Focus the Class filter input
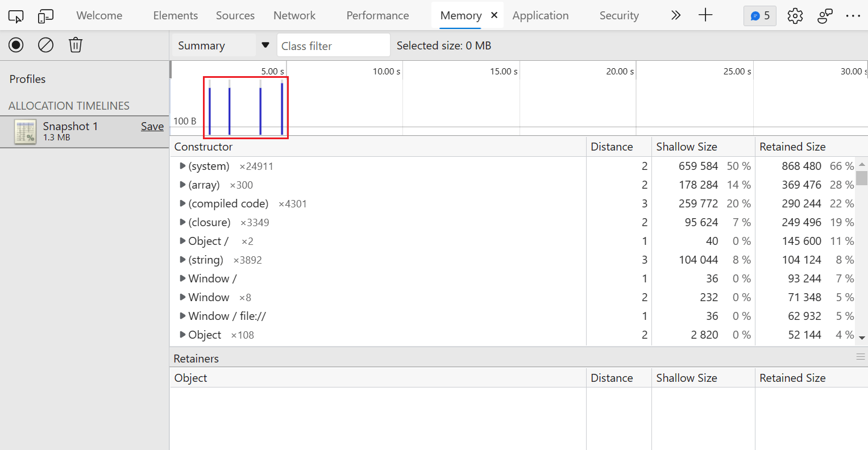Viewport: 868px width, 450px height. click(x=334, y=45)
